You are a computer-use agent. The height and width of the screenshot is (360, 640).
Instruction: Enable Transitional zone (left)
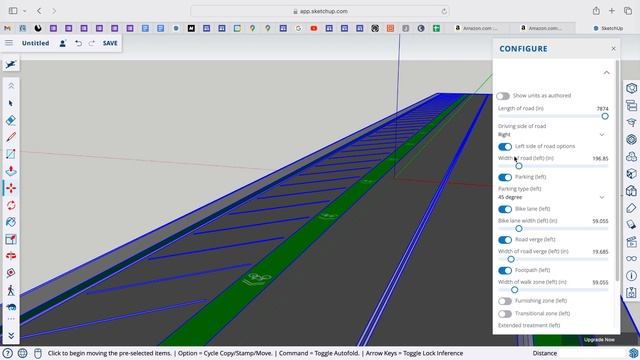coord(505,314)
